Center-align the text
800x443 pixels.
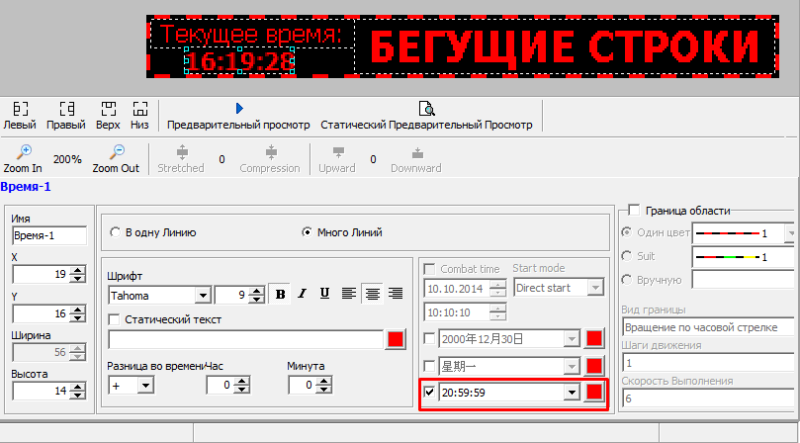point(372,294)
